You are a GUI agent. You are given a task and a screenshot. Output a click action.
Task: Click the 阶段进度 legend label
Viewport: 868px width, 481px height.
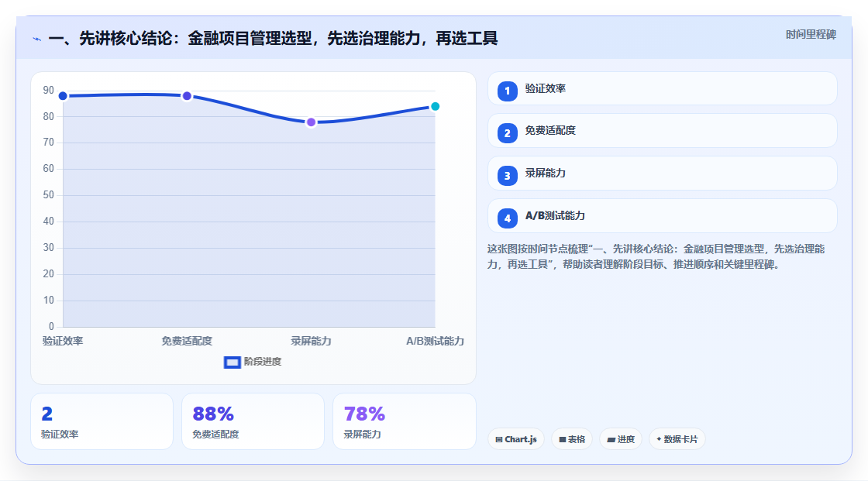click(263, 362)
